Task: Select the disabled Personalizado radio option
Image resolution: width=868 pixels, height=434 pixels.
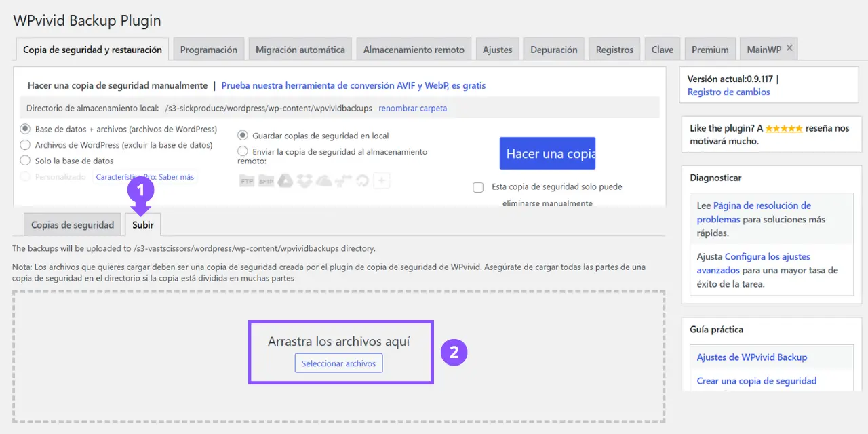Action: (25, 177)
